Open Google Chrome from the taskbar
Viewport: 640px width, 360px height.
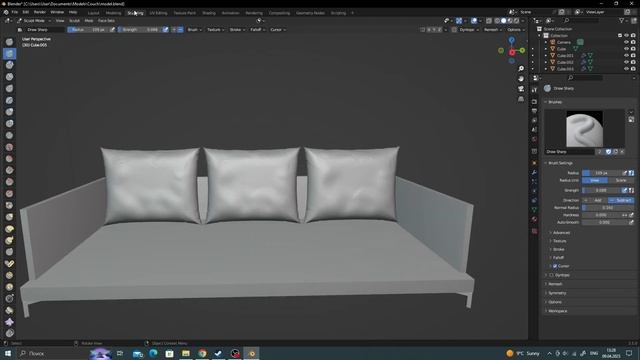202,353
